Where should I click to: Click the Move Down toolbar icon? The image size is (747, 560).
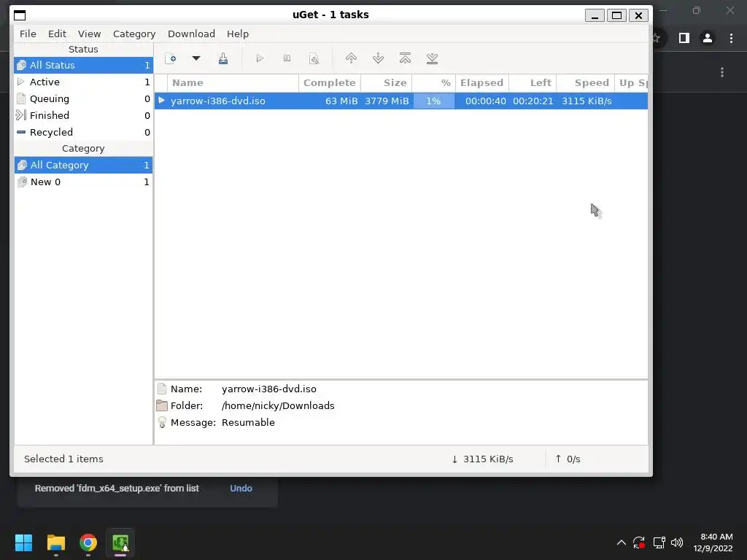point(379,58)
